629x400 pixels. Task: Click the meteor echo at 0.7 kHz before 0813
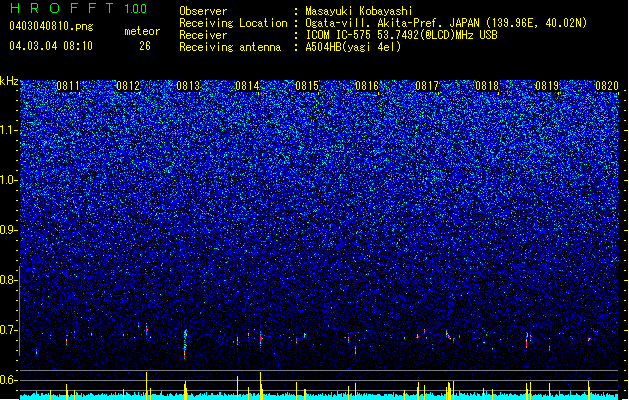[x=146, y=329]
